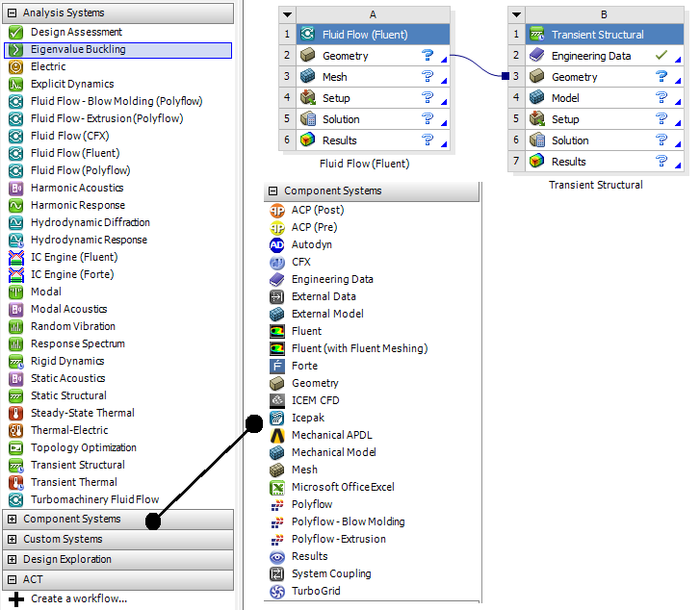The image size is (700, 610).
Task: Expand the Custom Systems section
Action: [x=12, y=540]
